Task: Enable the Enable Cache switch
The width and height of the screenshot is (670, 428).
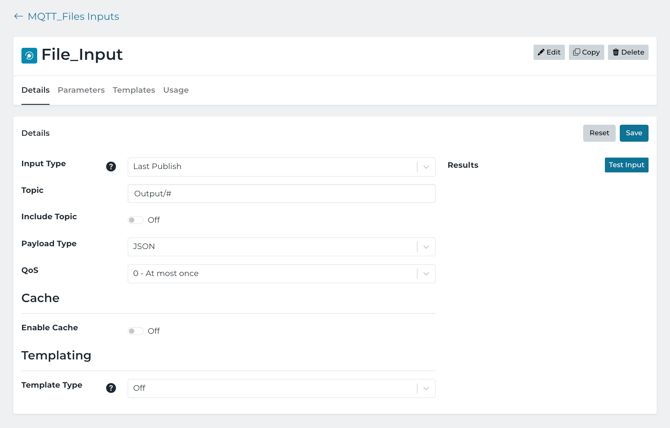Action: (135, 331)
